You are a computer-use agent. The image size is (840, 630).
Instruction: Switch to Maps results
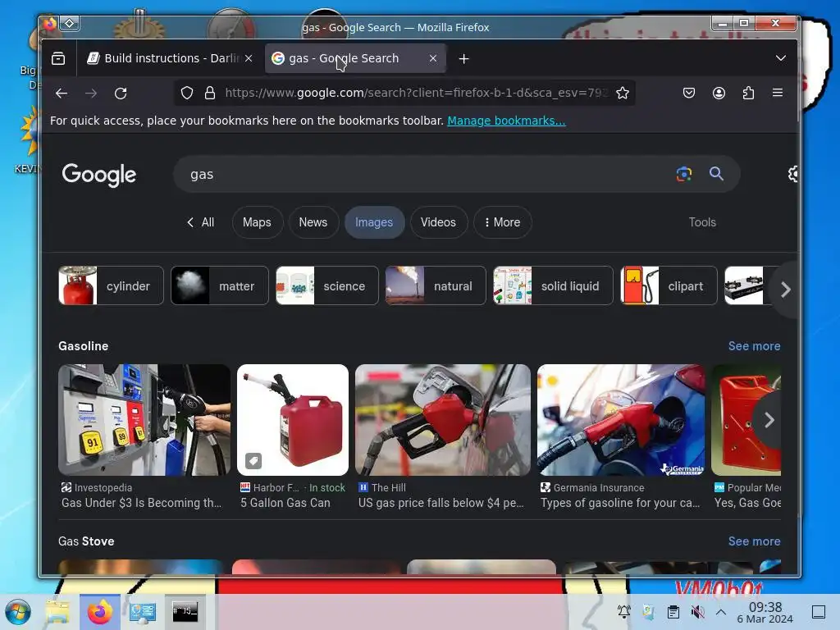pyautogui.click(x=257, y=222)
